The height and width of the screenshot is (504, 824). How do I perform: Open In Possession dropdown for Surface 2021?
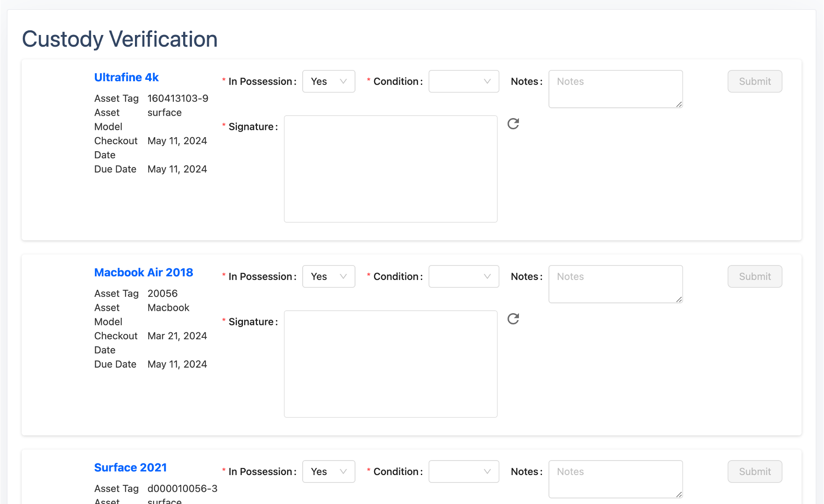pos(328,471)
